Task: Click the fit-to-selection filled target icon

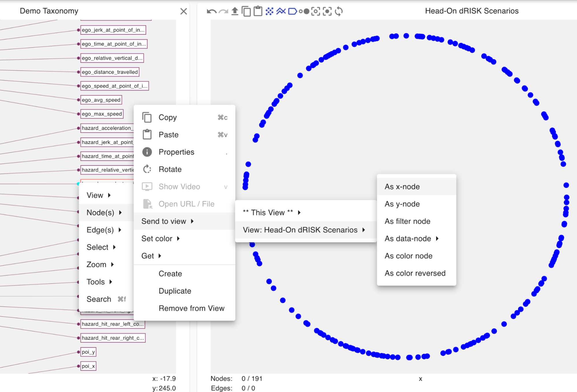Action: (x=327, y=11)
